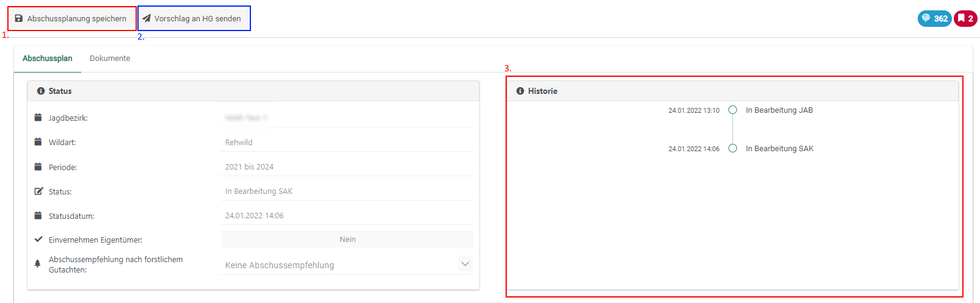Click the Historie panel info icon
Screen dimensions: 980x303
tap(520, 91)
